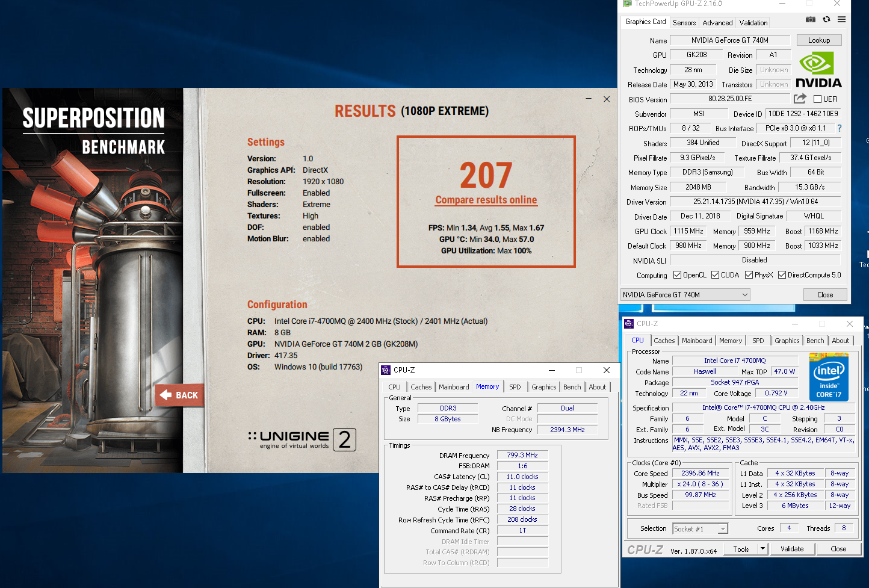Select the GPU-Z Graphics Card tab

tap(646, 22)
